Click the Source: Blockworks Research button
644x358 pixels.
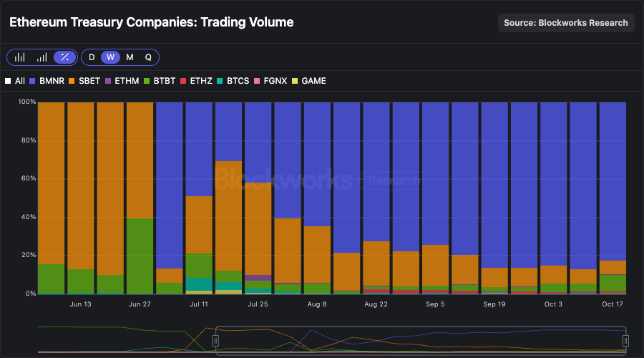tap(566, 23)
